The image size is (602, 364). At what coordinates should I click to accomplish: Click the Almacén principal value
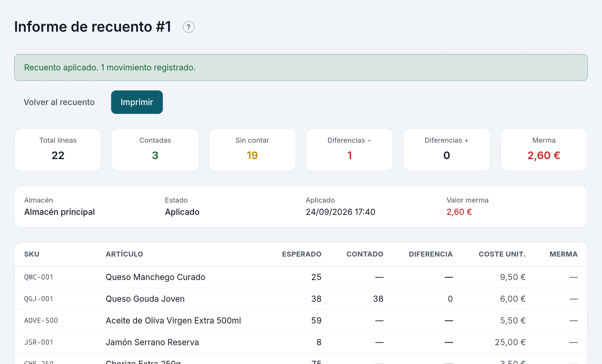[59, 212]
